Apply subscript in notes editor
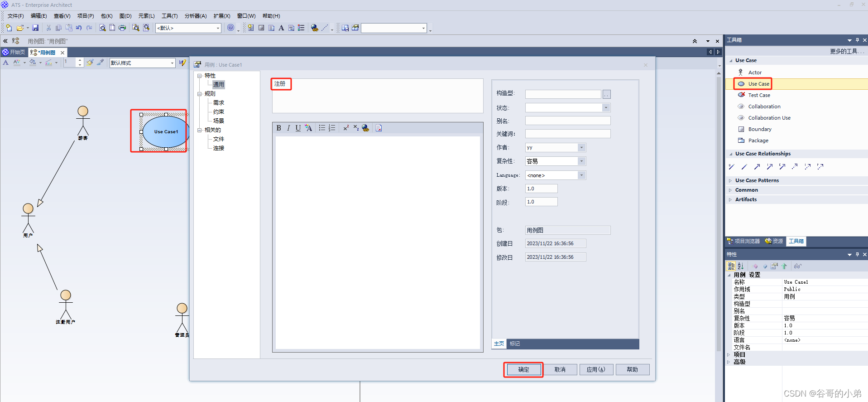Image resolution: width=868 pixels, height=402 pixels. tap(356, 128)
